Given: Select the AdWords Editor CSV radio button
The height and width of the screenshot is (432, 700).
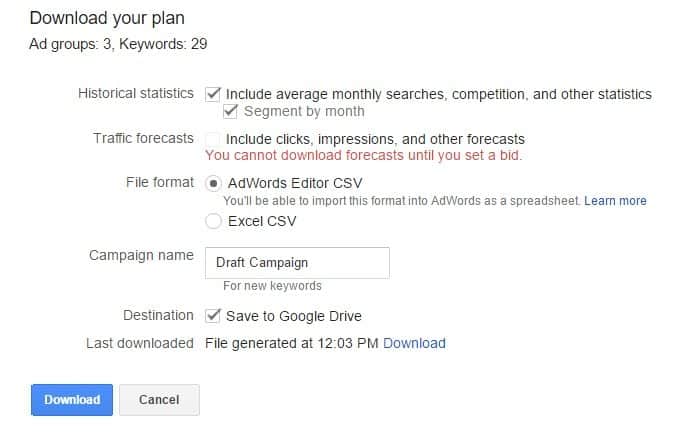Looking at the screenshot, I should [x=213, y=184].
